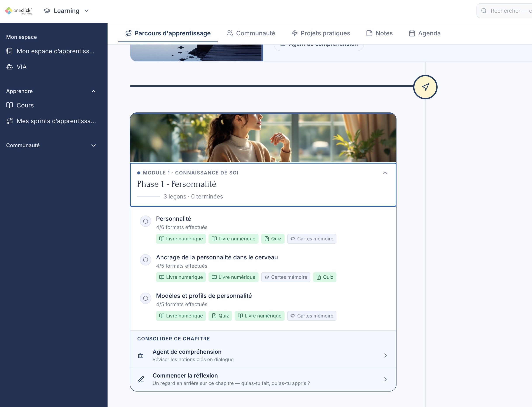Open Cartes mémoire in Personnalité lesson
The width and height of the screenshot is (532, 407).
[x=312, y=239]
